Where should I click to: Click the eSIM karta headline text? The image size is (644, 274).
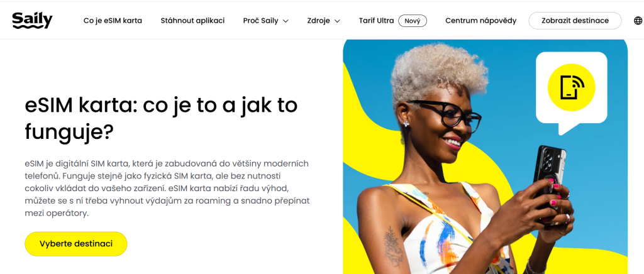tap(161, 119)
